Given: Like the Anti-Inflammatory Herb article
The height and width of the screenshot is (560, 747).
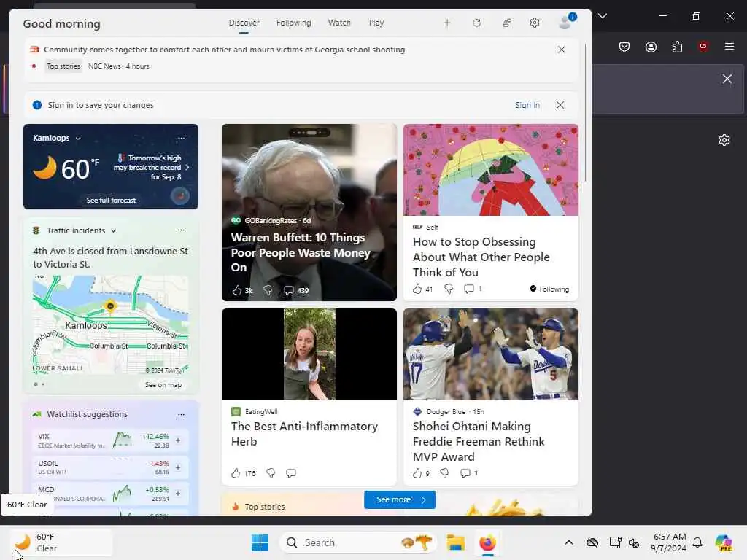Looking at the screenshot, I should pyautogui.click(x=236, y=472).
